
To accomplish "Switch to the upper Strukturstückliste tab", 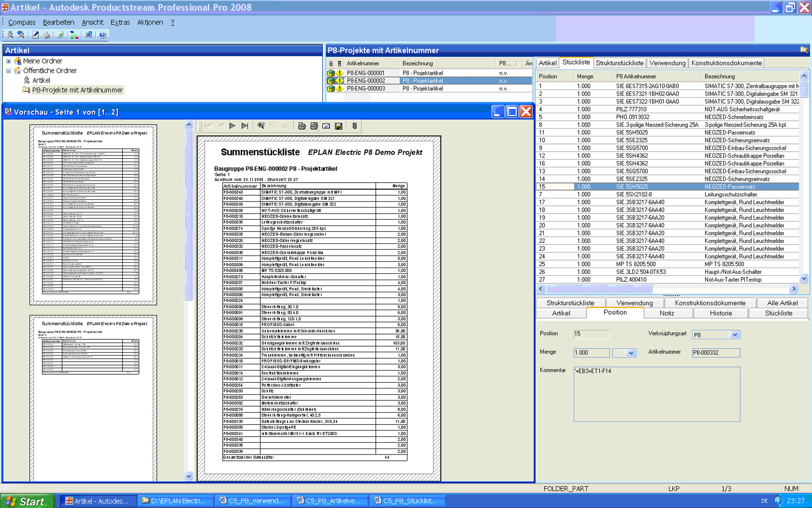I will click(x=619, y=63).
